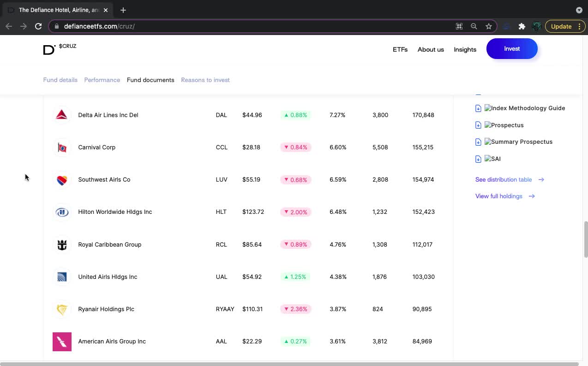Open View full holdings link
Viewport: 588px width, 366px height.
coord(505,196)
